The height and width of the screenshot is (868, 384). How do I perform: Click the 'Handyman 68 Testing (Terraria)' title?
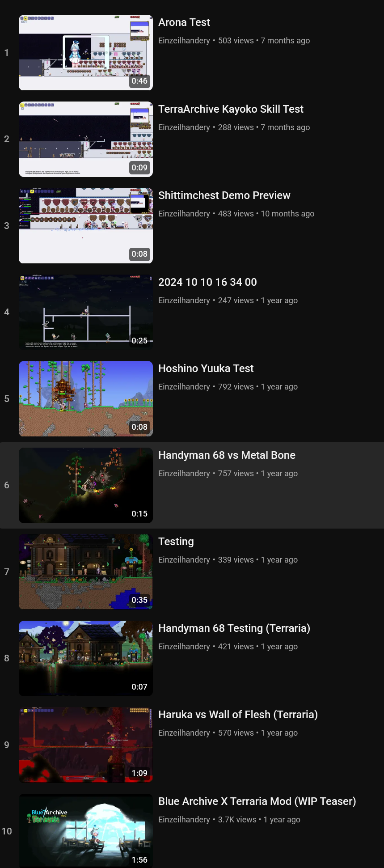(234, 628)
